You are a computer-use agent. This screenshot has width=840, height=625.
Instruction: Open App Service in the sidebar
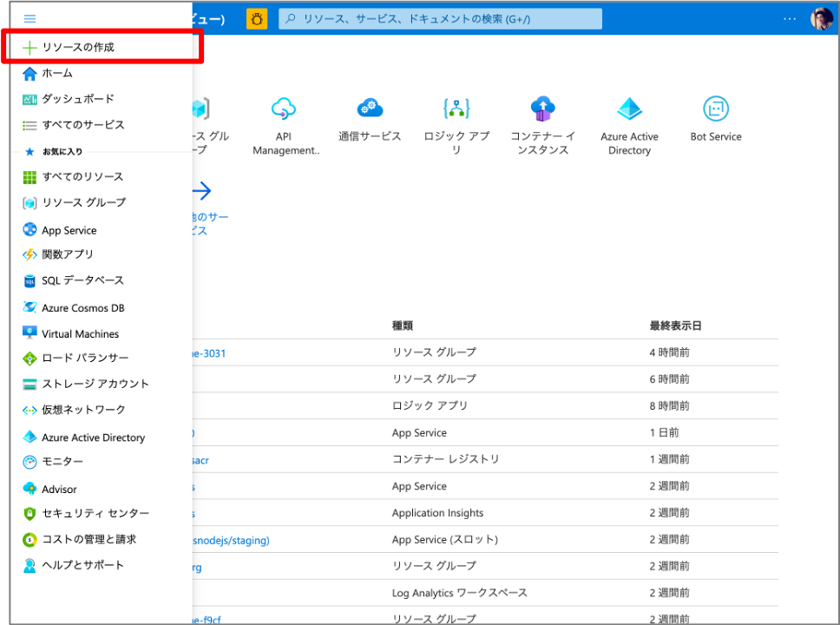coord(69,231)
